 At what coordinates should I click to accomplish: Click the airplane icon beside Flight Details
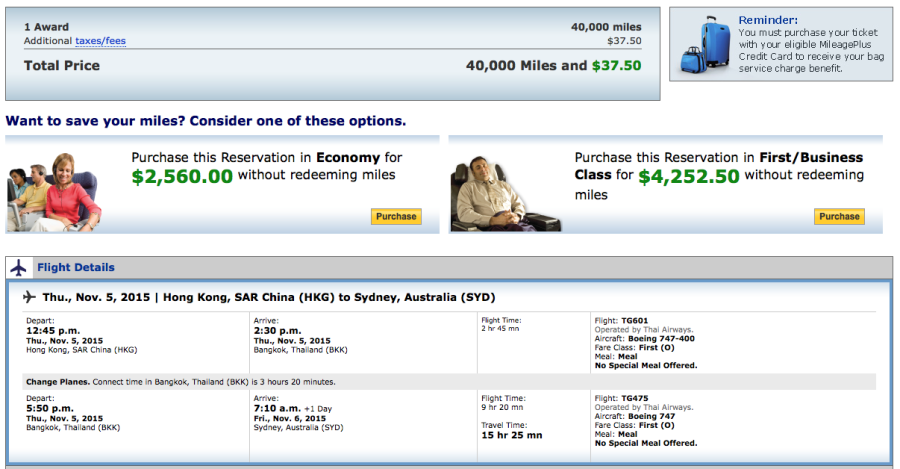point(18,268)
